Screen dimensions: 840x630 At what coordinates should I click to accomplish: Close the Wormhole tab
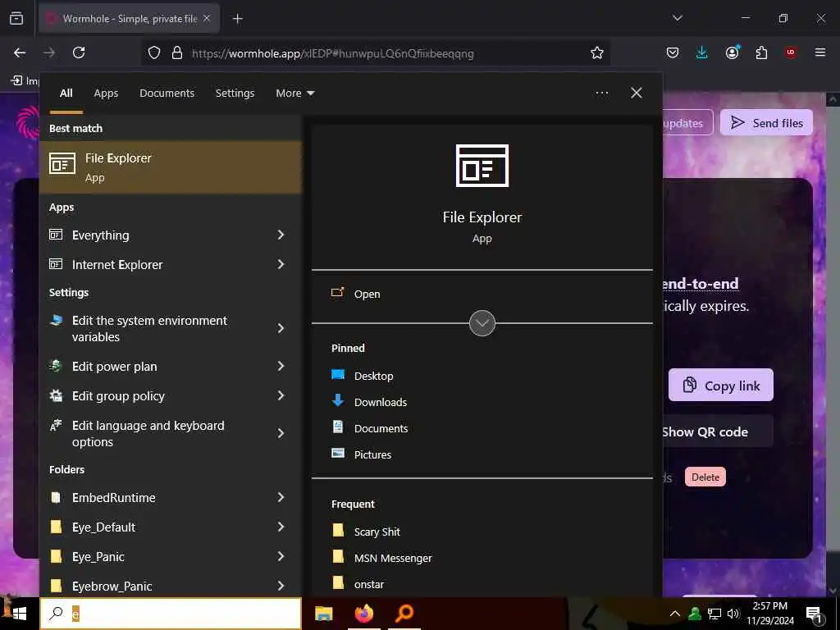[x=207, y=18]
